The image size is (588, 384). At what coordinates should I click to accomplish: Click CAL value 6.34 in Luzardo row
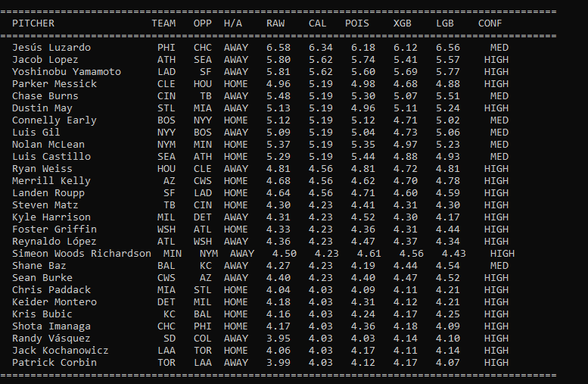pyautogui.click(x=321, y=48)
